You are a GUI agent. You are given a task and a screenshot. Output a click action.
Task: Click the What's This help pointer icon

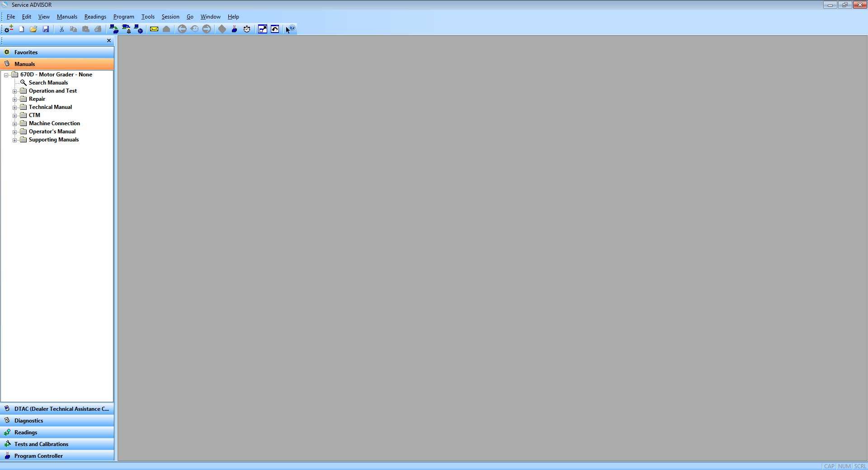coord(290,29)
